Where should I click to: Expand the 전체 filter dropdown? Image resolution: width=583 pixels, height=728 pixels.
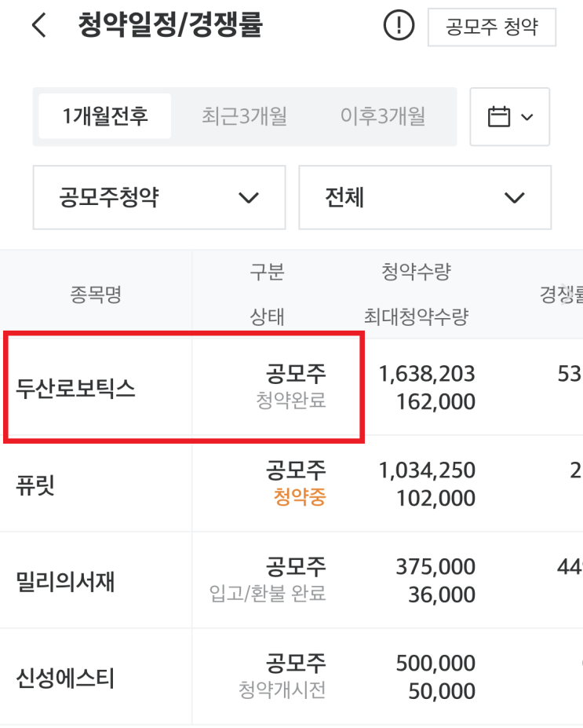[424, 197]
